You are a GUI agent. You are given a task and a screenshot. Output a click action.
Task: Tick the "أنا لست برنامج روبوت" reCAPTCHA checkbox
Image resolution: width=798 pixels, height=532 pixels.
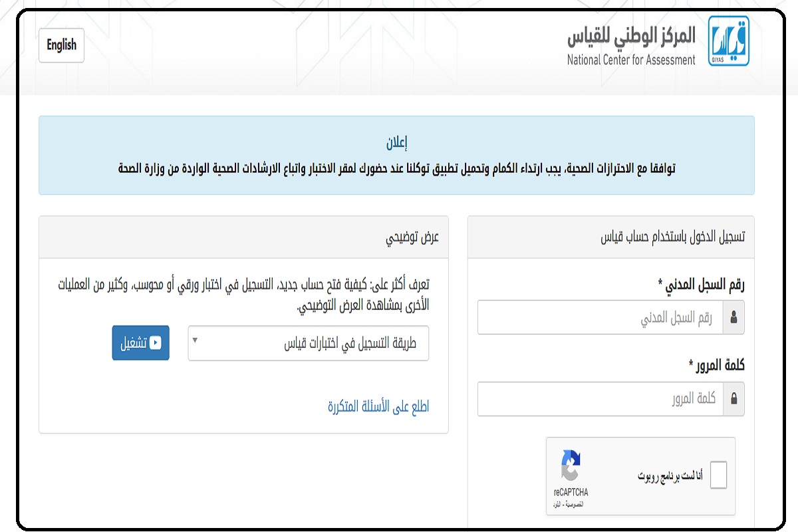pos(718,475)
